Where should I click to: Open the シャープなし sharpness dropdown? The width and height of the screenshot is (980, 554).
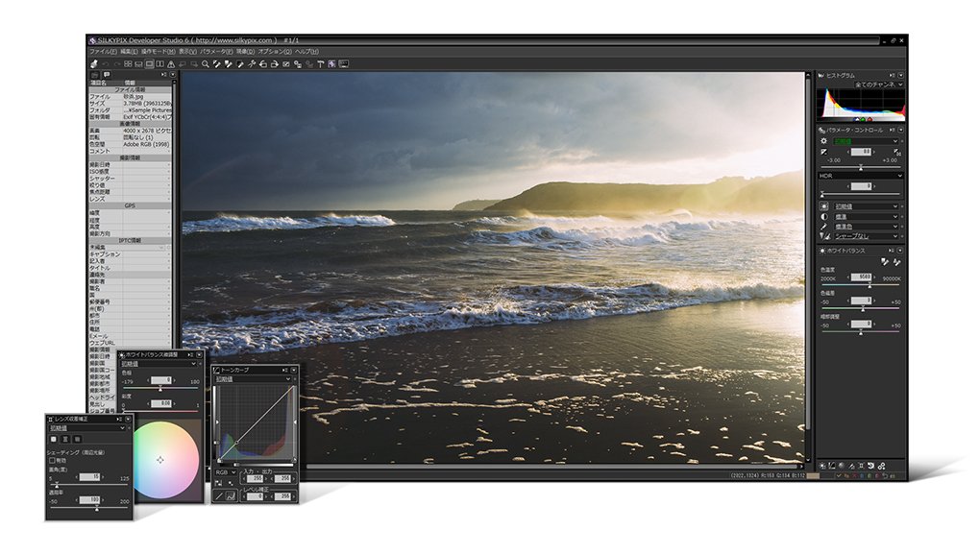click(x=867, y=236)
